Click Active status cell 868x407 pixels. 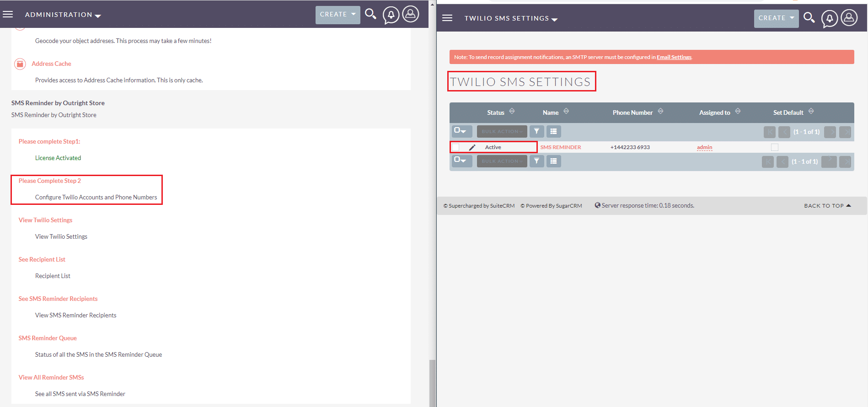tap(493, 147)
